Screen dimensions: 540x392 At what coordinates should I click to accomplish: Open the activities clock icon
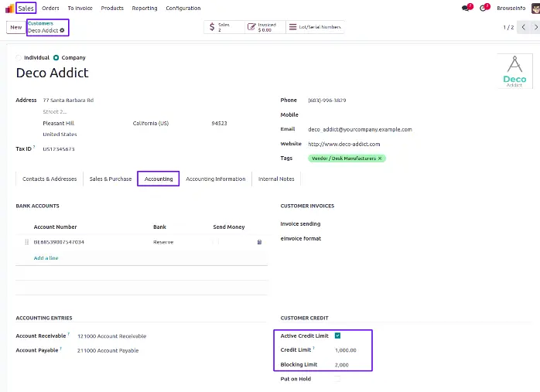pyautogui.click(x=484, y=9)
